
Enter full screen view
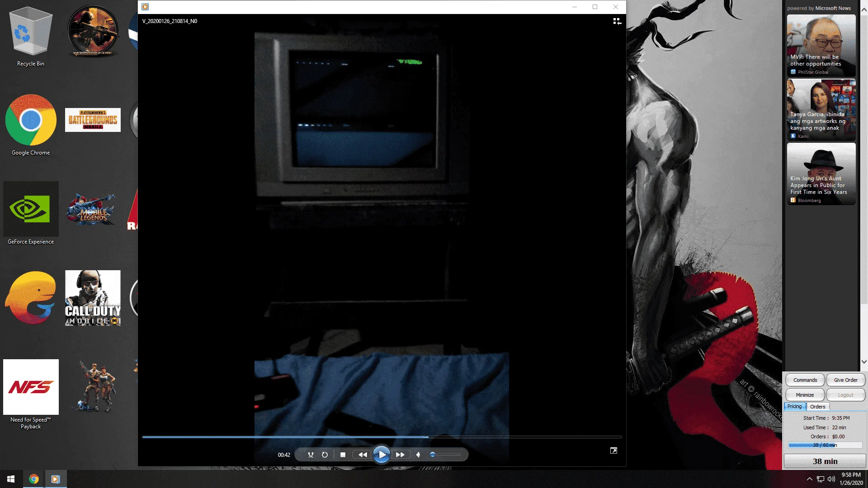coord(613,450)
